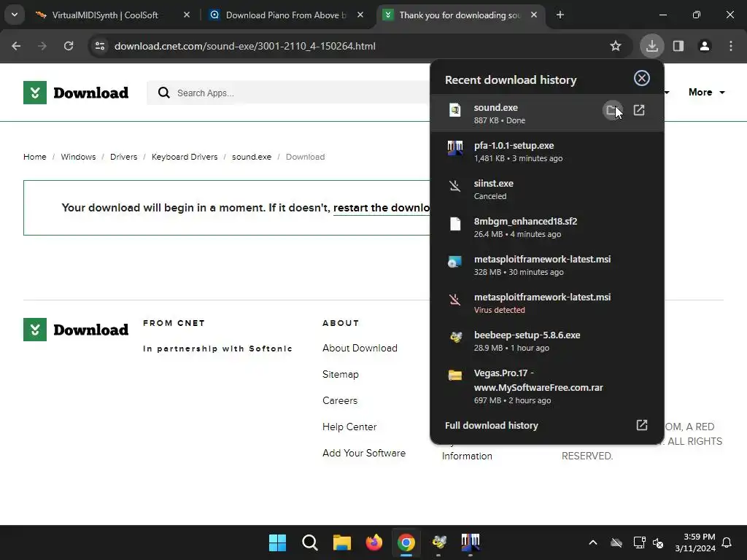Click the Chrome taskbar icon
This screenshot has height=560, width=747.
[x=406, y=542]
